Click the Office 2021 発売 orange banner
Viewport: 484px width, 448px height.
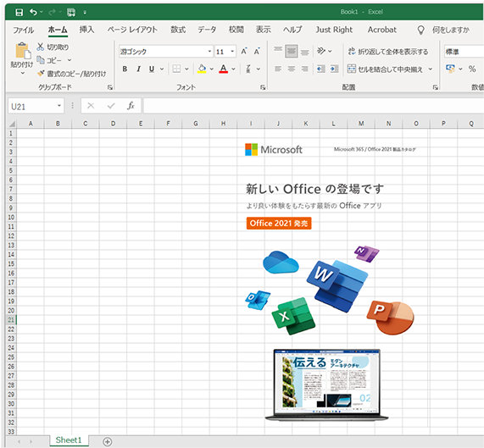pos(279,224)
